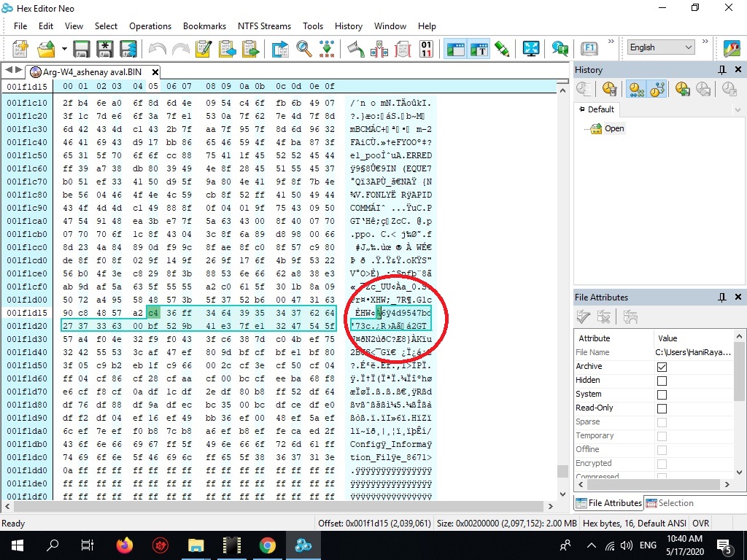Click the File Attributes horizontal scrollbar track
747x560 pixels.
[654, 484]
